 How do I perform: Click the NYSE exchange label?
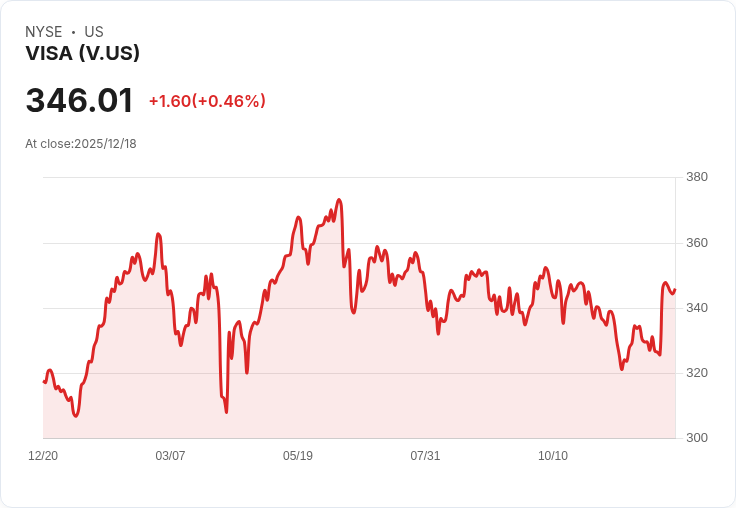coord(43,32)
